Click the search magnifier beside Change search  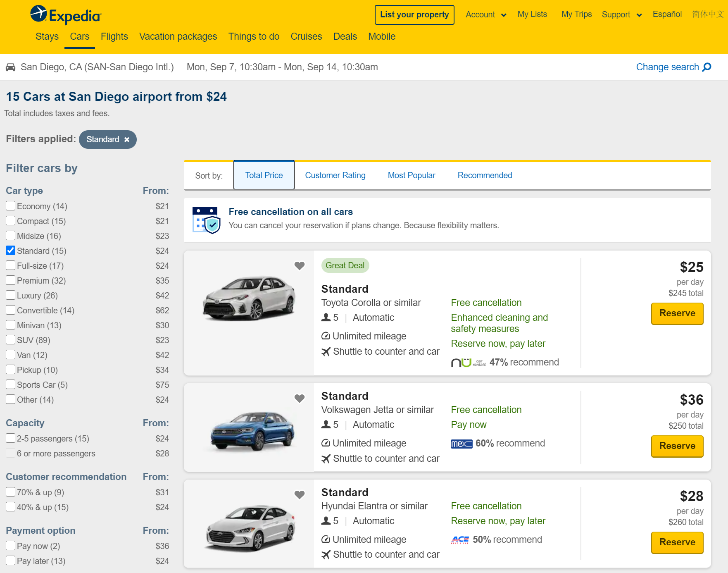(x=706, y=67)
